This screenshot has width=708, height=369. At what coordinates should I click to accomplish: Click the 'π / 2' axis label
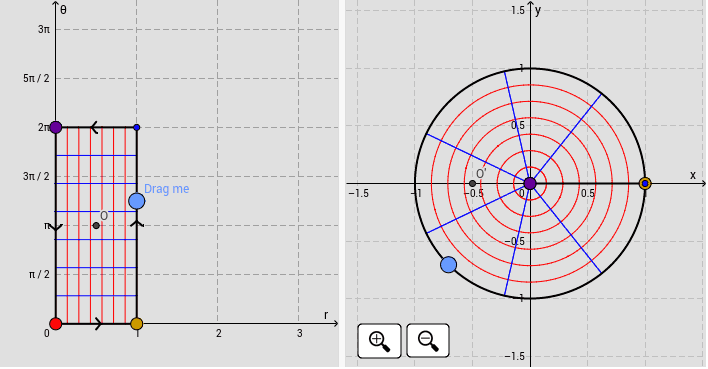[39, 274]
